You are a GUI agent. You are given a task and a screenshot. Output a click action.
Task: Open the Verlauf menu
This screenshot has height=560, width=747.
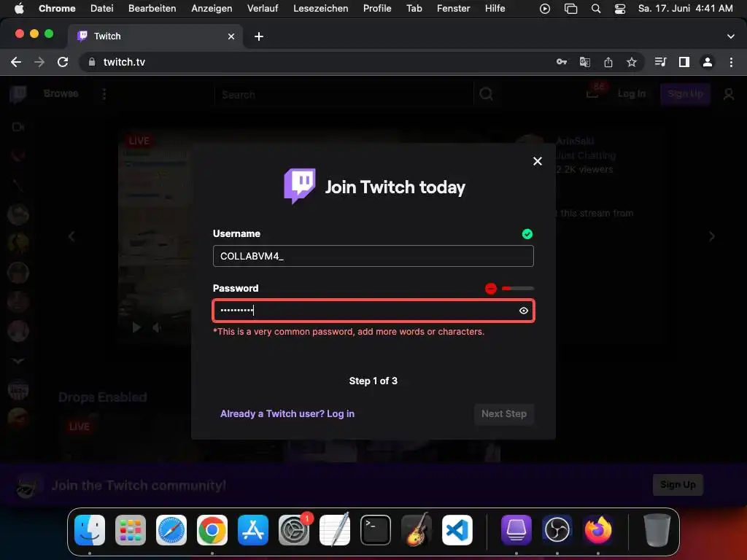click(263, 8)
